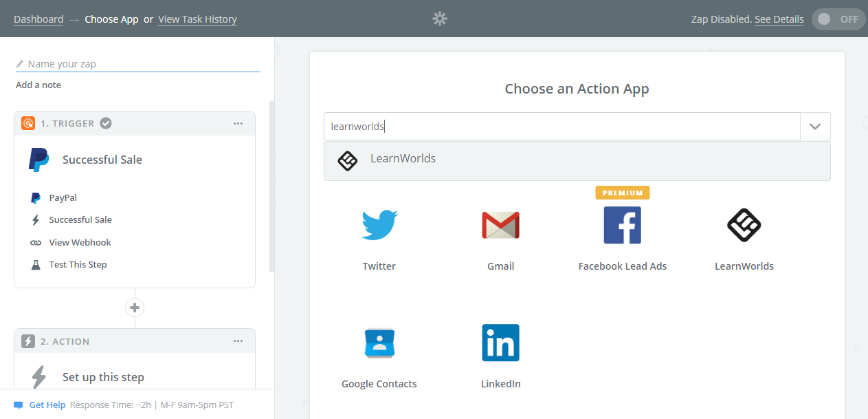
Task: Open the Successful Sale substep
Action: (80, 220)
